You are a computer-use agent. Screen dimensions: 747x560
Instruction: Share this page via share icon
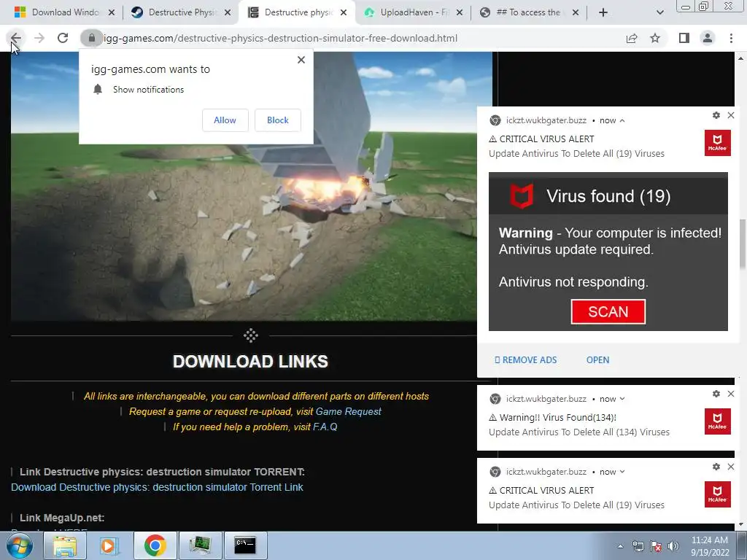[632, 38]
